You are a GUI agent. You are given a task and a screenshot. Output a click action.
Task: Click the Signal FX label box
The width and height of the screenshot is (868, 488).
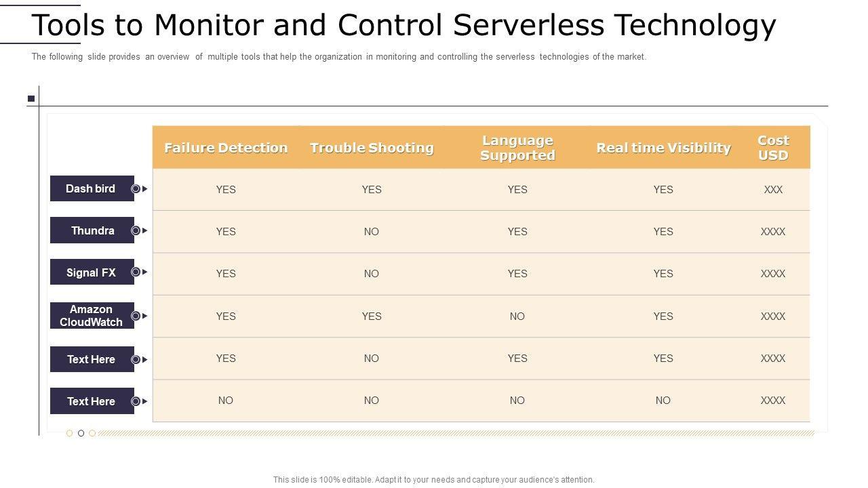coord(92,272)
